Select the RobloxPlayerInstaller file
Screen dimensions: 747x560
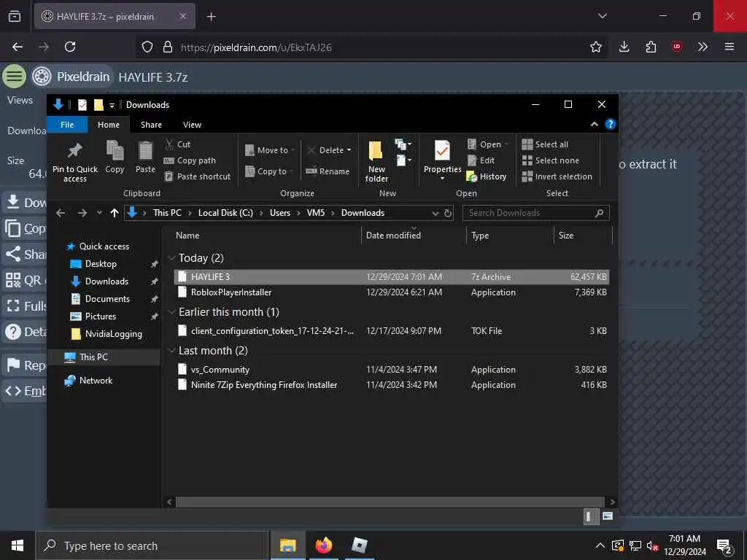click(x=391, y=292)
